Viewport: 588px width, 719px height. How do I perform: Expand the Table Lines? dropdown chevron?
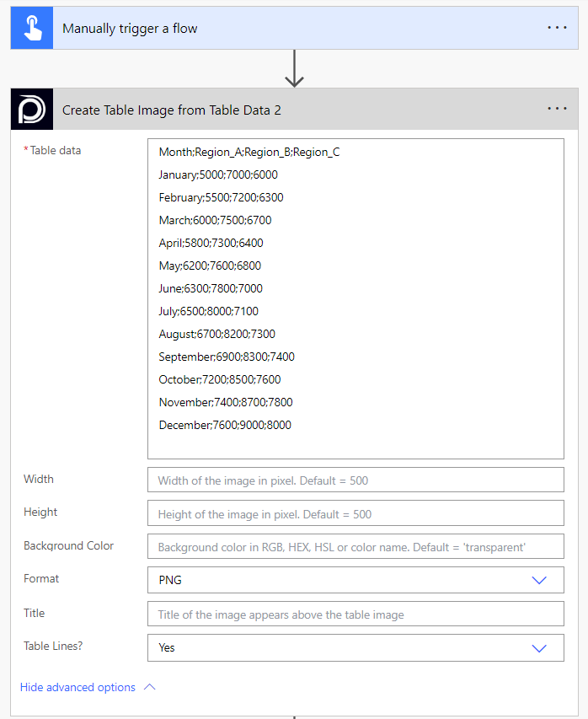click(x=539, y=647)
